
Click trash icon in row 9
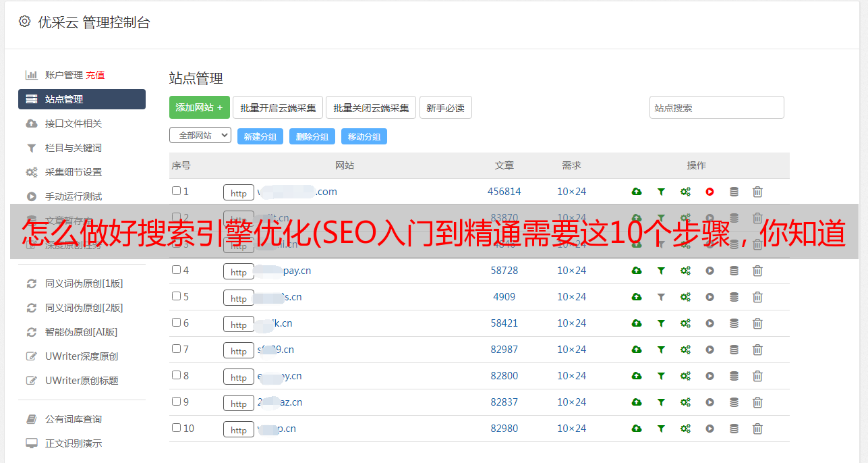tap(757, 402)
